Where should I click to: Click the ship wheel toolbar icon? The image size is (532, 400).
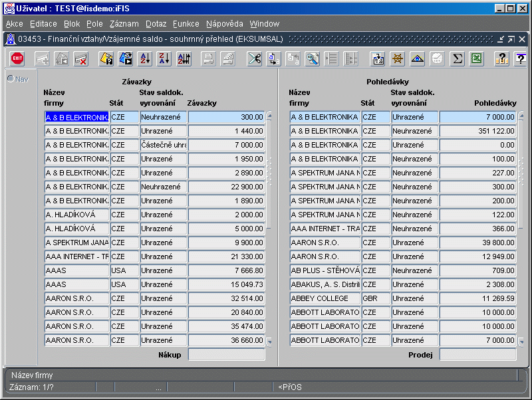pyautogui.click(x=398, y=59)
